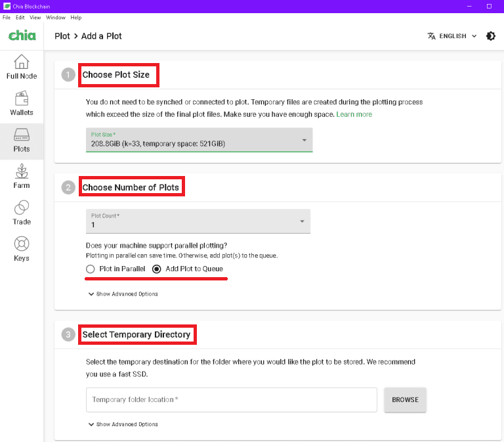Maximize the Chia Blockchain window
The image size is (504, 442).
pyautogui.click(x=489, y=6)
